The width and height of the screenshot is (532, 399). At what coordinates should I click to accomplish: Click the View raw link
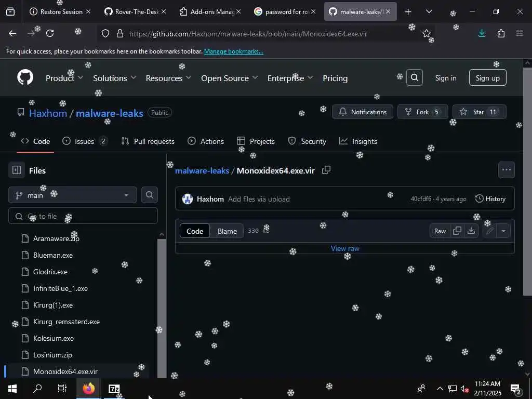(x=345, y=248)
